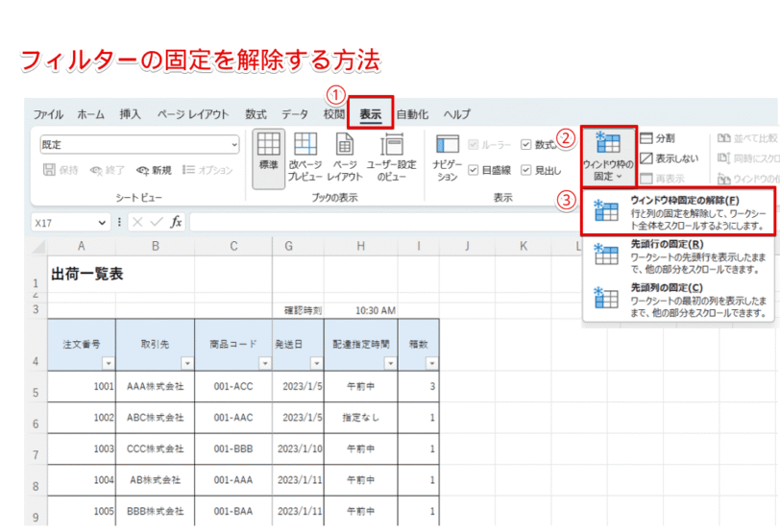The width and height of the screenshot is (780, 532).
Task: Open sheet view オプション options
Action: pyautogui.click(x=207, y=170)
